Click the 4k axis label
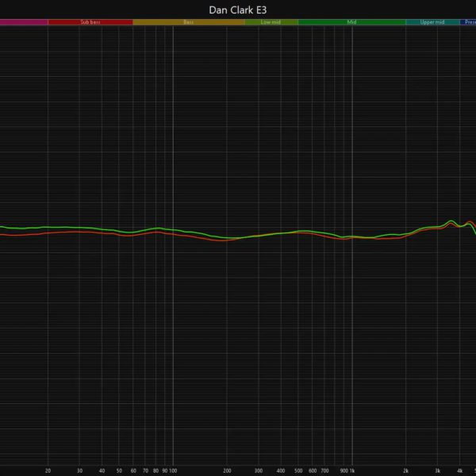Viewport: 476px width, 476px height. click(x=460, y=470)
